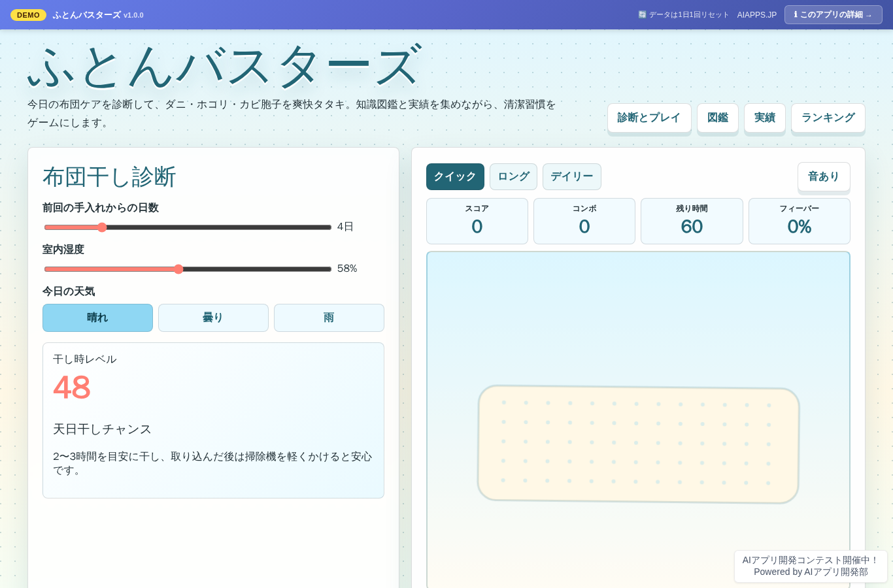This screenshot has width=893, height=588.
Task: Click the reset icon beside データは1日1回リセット
Action: point(642,14)
